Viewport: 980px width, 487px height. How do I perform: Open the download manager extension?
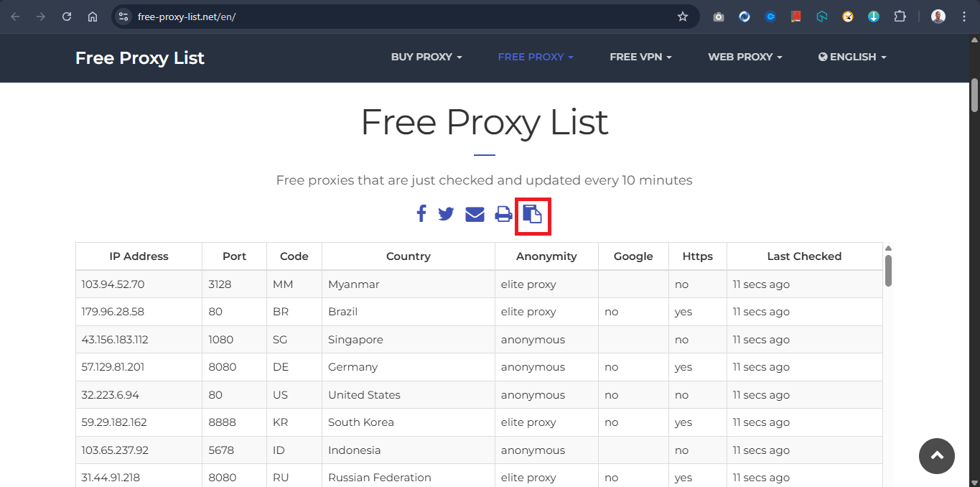[x=874, y=16]
